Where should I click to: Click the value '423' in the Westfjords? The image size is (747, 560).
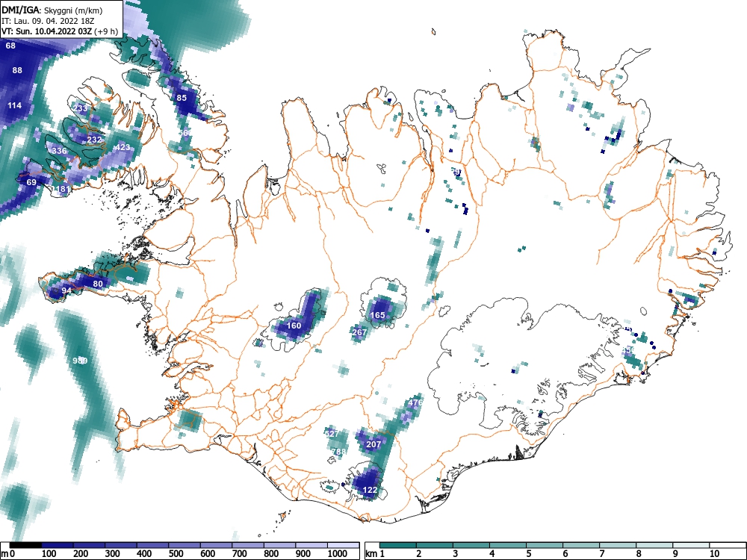123,147
